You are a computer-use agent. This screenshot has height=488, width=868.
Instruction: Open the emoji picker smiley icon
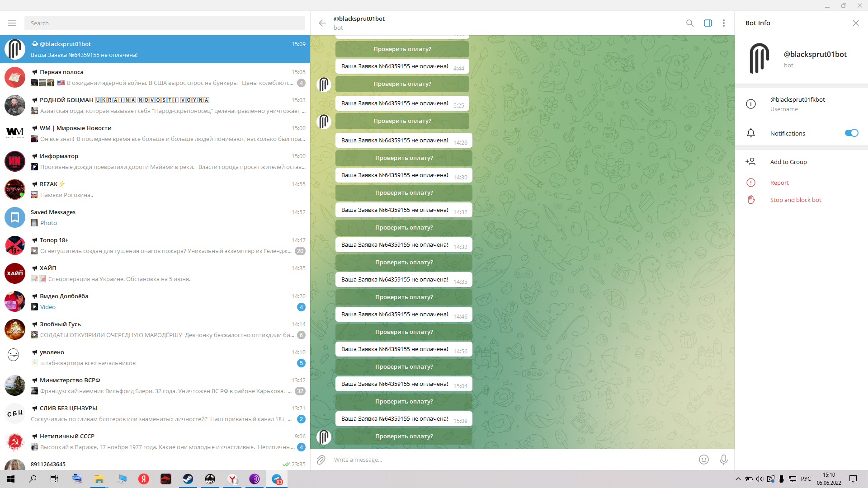click(x=704, y=460)
